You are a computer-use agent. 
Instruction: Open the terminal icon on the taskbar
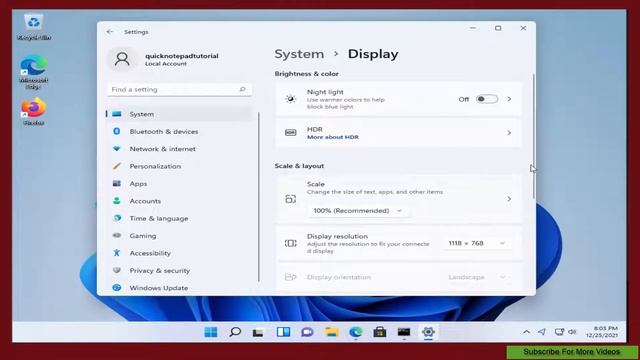point(404,332)
